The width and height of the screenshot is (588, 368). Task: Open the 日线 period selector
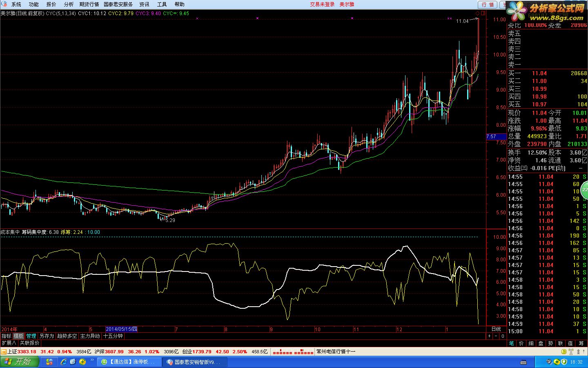496,329
